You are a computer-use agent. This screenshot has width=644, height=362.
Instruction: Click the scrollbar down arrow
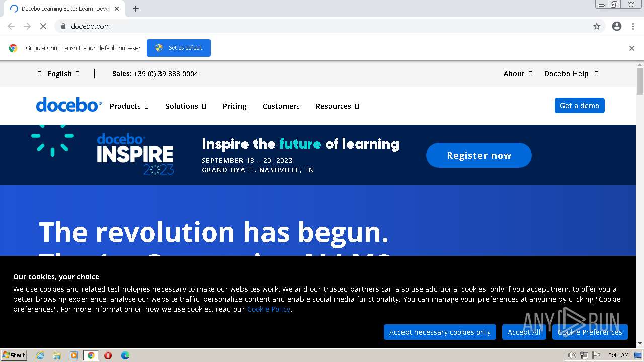(x=640, y=344)
